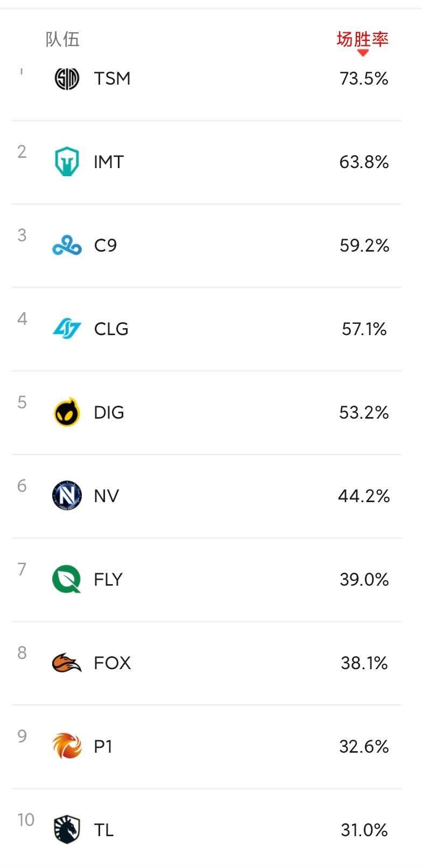Tap the Dignitas DIG logo
Viewport: 422px width, 868px height.
(x=67, y=413)
